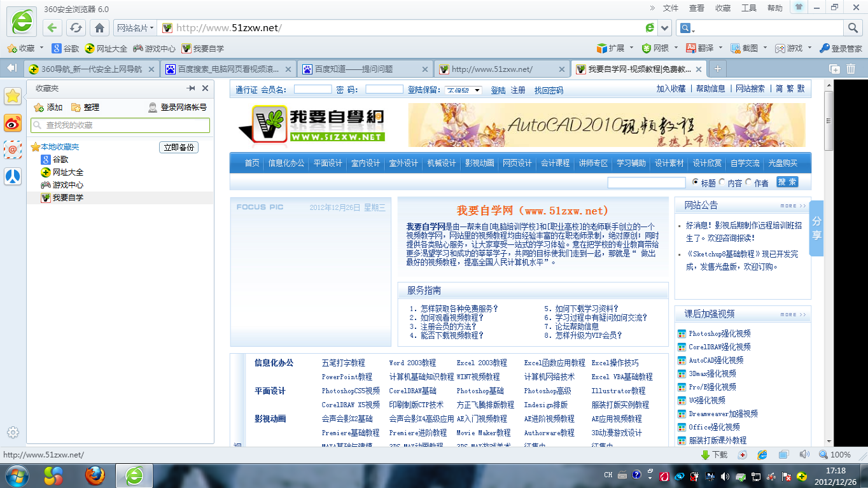Select the 内容 search radio button
868x488 pixels.
point(722,183)
